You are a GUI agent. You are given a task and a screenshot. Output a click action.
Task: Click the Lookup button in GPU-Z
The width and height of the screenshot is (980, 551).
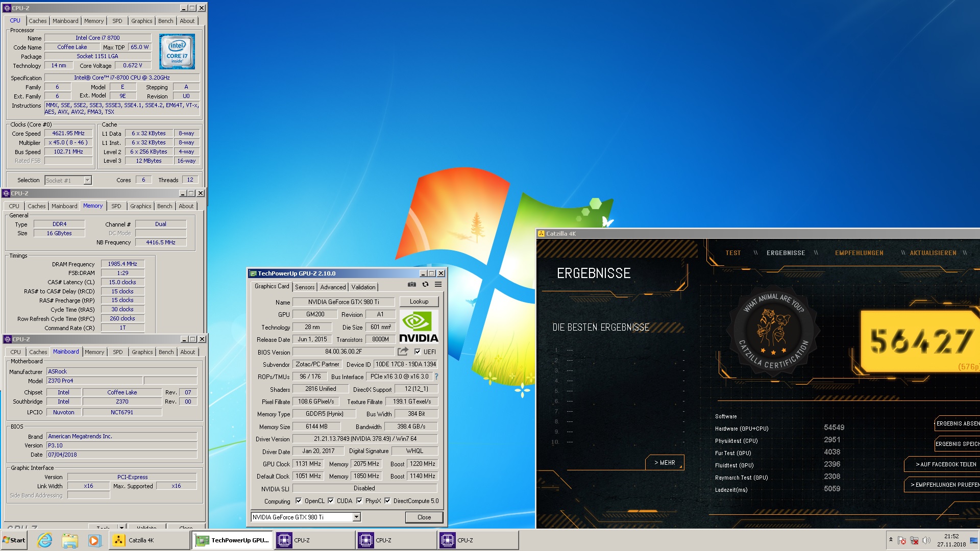point(419,302)
